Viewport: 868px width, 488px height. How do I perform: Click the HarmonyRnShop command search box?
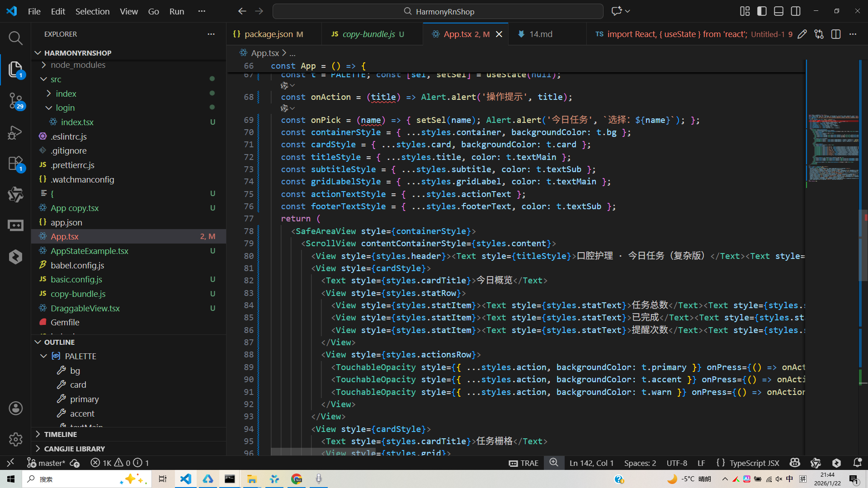coord(438,11)
